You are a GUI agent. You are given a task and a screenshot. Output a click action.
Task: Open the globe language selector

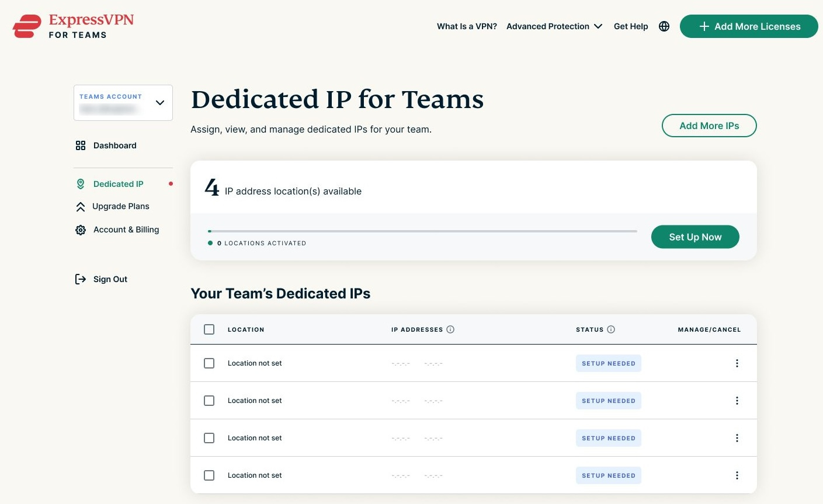[664, 26]
